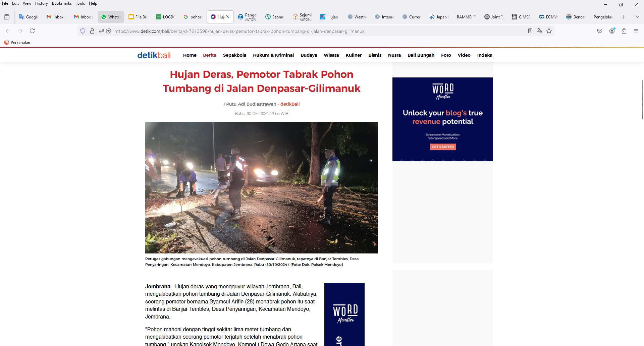Switch to the Japan tab
Image resolution: width=644 pixels, height=346 pixels.
coord(439,17)
